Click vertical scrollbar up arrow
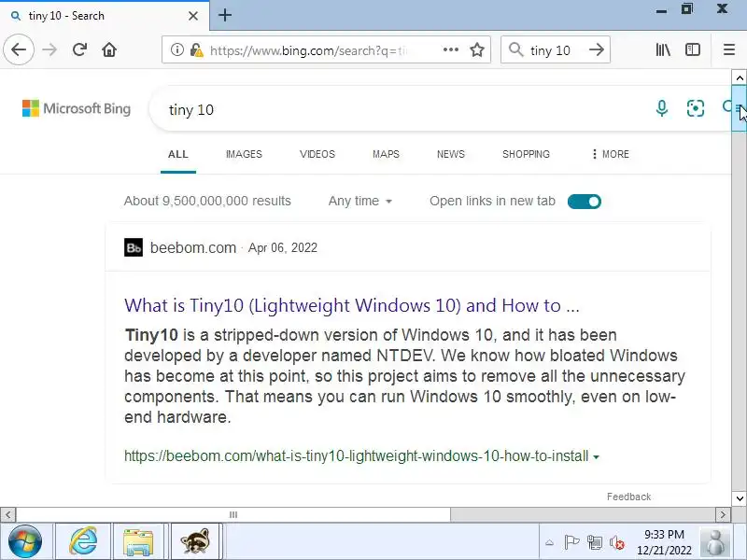This screenshot has height=560, width=747. 740,77
